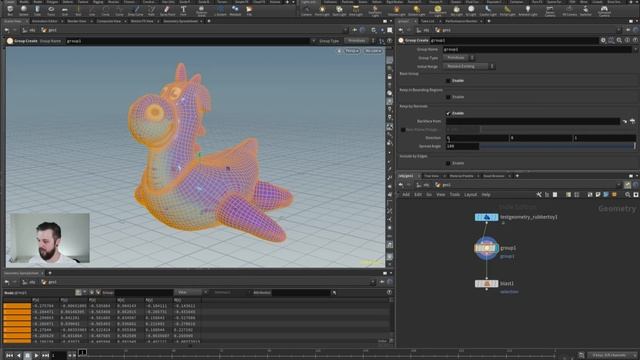Select the Box shelf tool

tap(10, 11)
